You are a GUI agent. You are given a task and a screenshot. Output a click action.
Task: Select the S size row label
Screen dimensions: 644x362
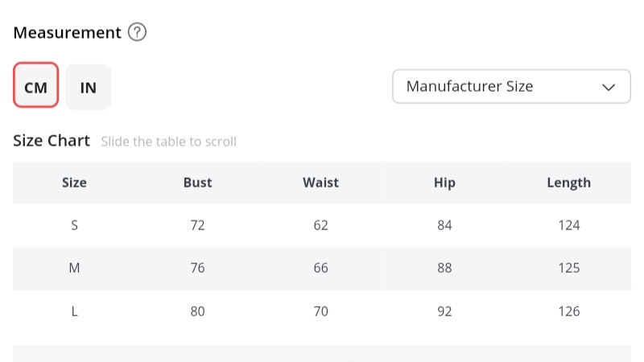point(74,225)
